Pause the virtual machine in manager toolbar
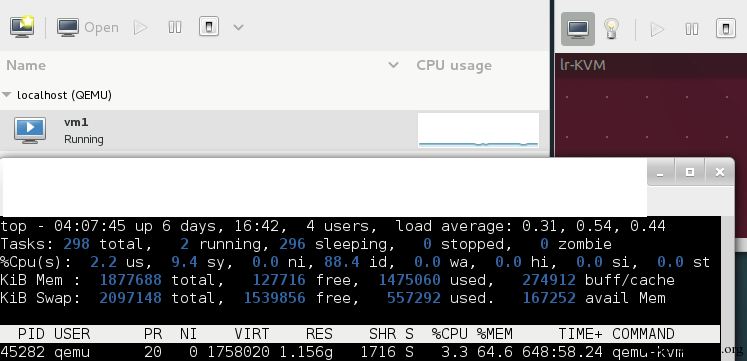Viewport: 747px width, 361px height. (x=175, y=27)
